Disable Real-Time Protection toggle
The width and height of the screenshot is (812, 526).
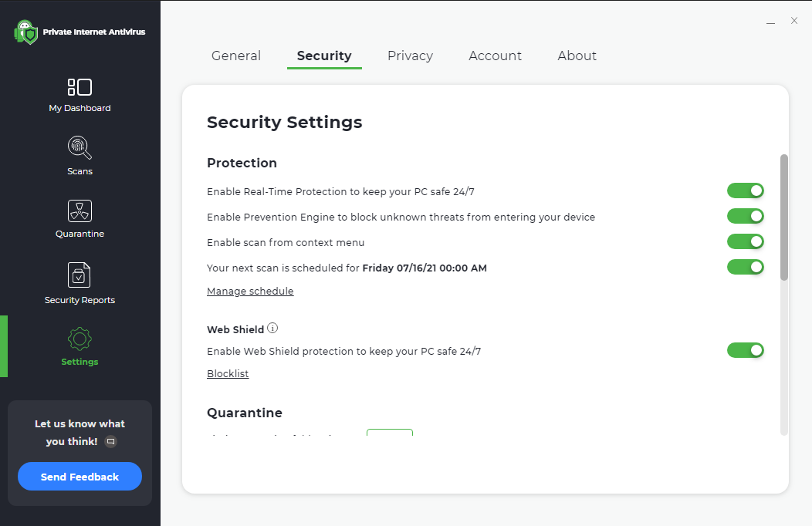click(x=745, y=191)
